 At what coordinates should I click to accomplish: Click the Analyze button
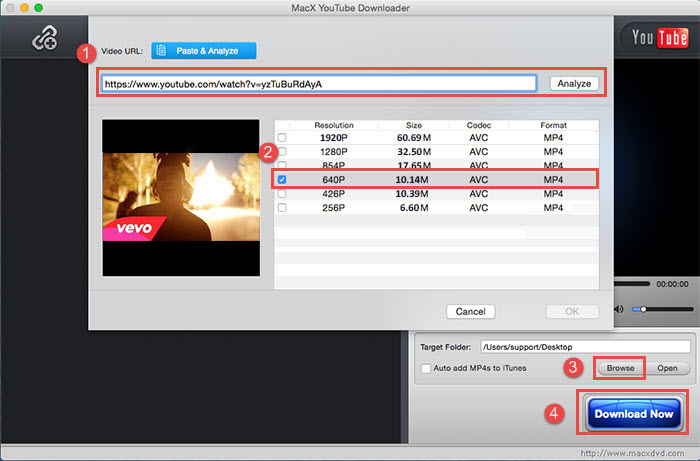tap(574, 83)
